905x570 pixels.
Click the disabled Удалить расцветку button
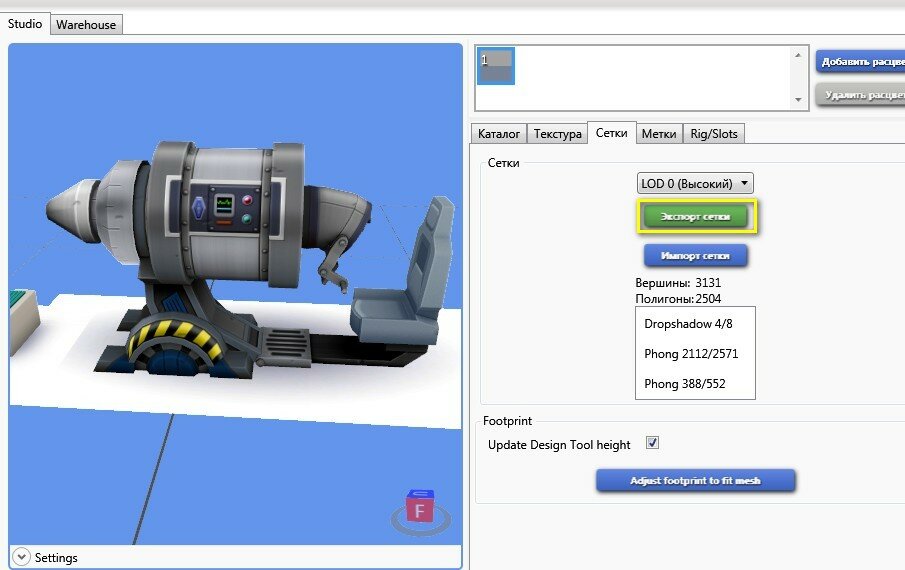[x=861, y=95]
